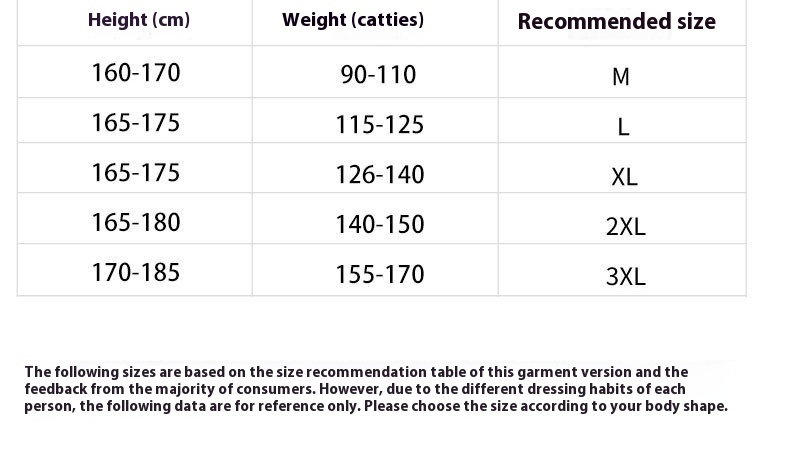Click the 126-140 weight cell
The height and width of the screenshot is (454, 790).
[380, 175]
